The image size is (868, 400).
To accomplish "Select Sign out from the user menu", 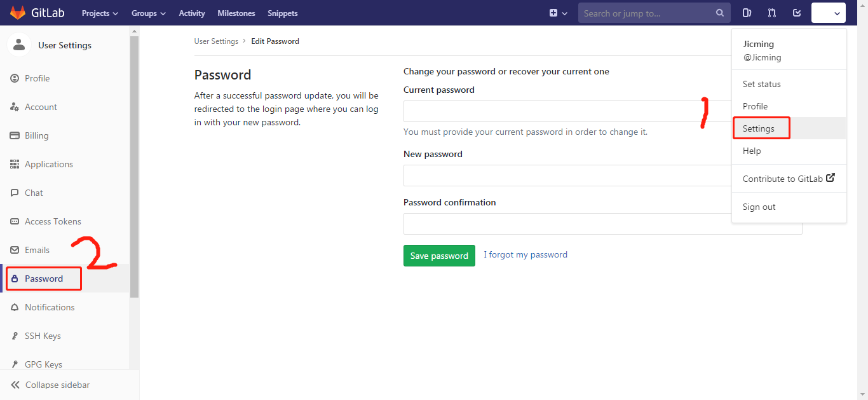I will coord(759,206).
